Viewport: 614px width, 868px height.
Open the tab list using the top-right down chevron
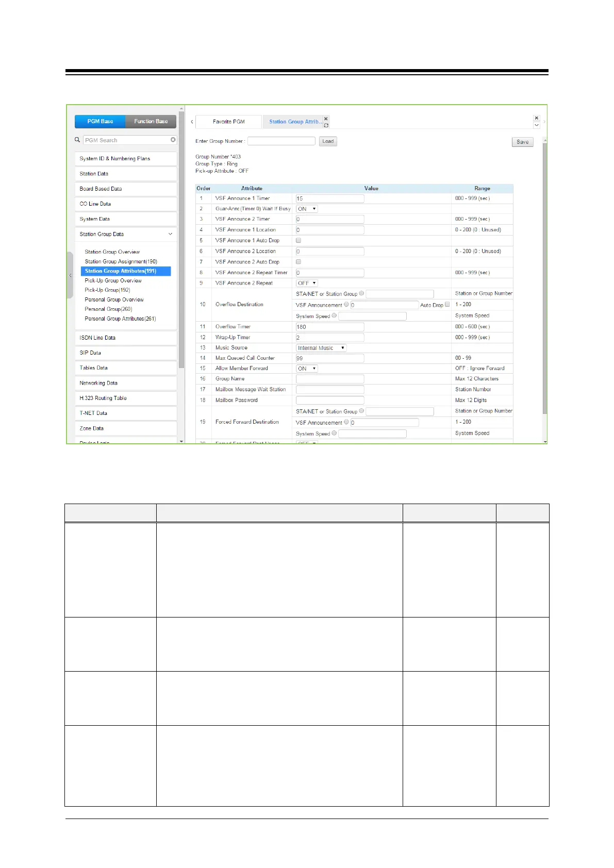pyautogui.click(x=537, y=125)
